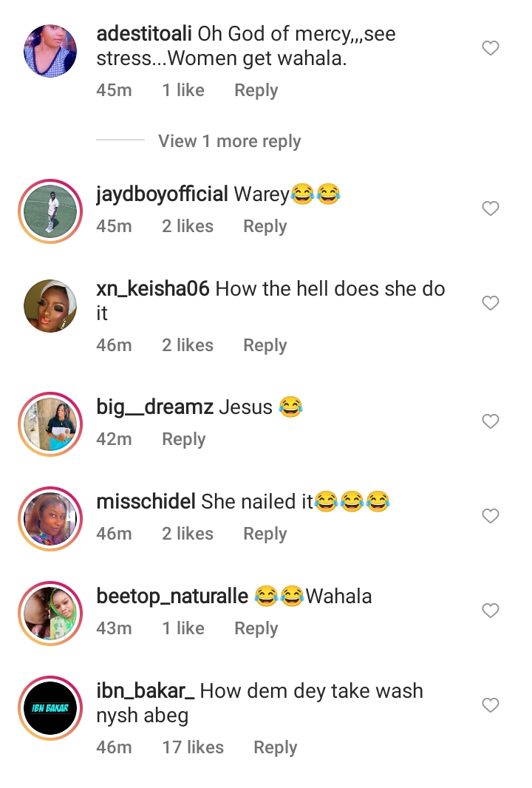Open ibn_bakar_ avatar with IBN BAKAR logo

(x=50, y=708)
